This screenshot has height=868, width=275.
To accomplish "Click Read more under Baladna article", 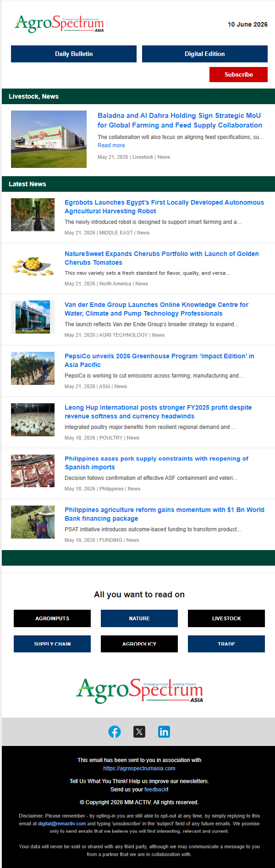I will [111, 145].
